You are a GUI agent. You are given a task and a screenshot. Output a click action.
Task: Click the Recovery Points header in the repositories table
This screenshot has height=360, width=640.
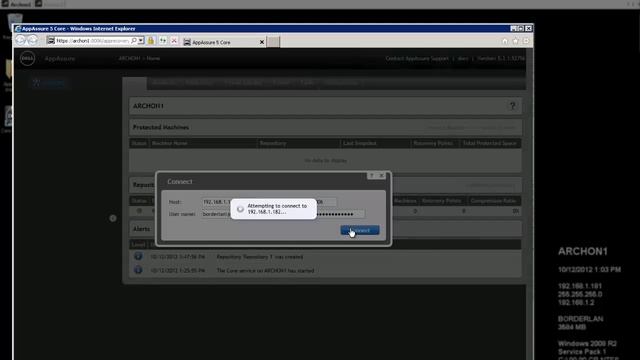[441, 201]
